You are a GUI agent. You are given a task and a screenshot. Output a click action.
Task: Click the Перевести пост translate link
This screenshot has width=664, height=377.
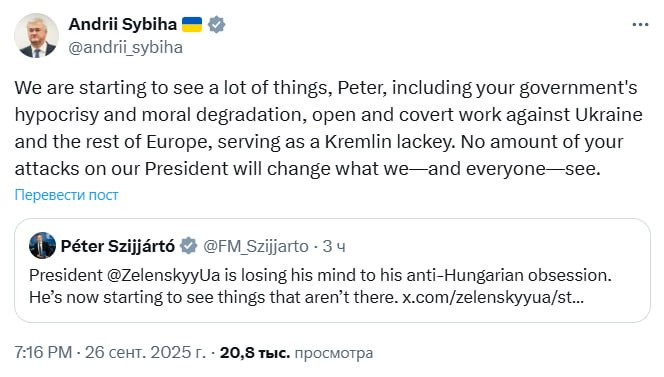click(66, 195)
